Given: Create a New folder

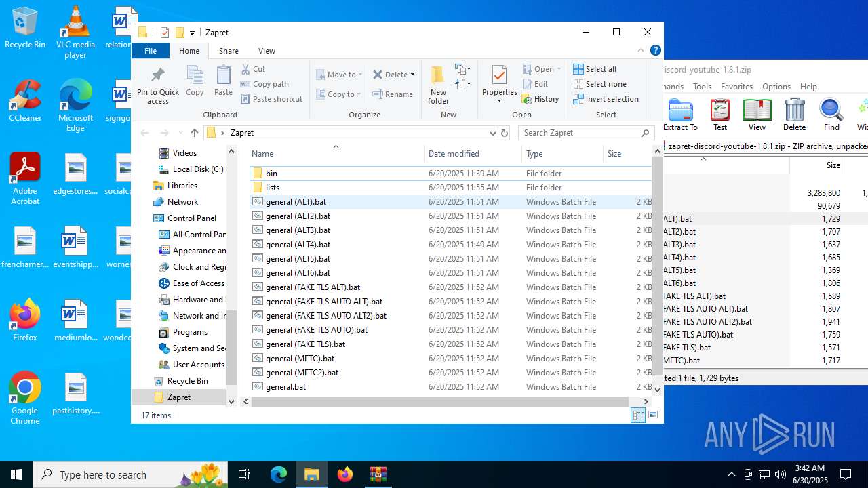Looking at the screenshot, I should click(438, 85).
